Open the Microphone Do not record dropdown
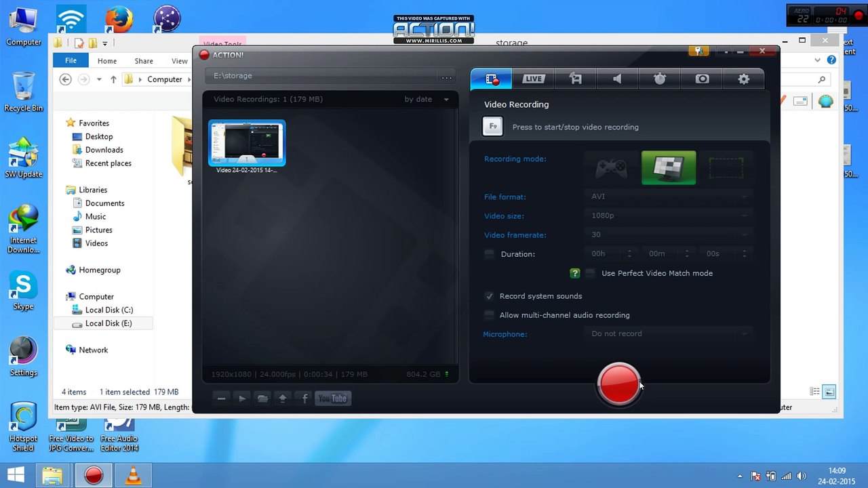This screenshot has height=488, width=868. coord(669,333)
